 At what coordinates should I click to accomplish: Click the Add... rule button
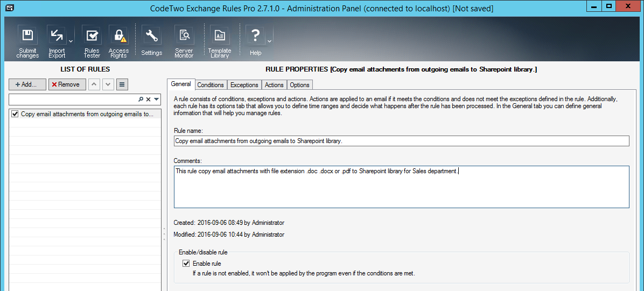pyautogui.click(x=27, y=84)
